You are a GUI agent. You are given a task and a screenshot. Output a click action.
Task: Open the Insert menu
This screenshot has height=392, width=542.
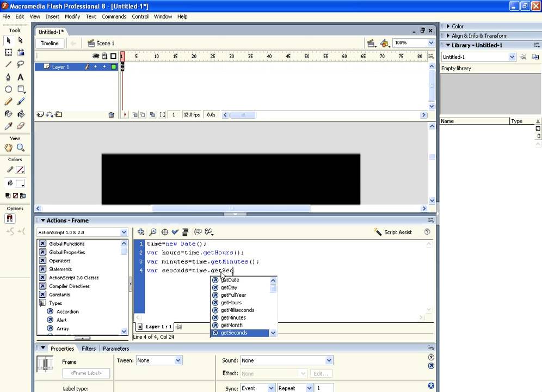pyautogui.click(x=53, y=16)
